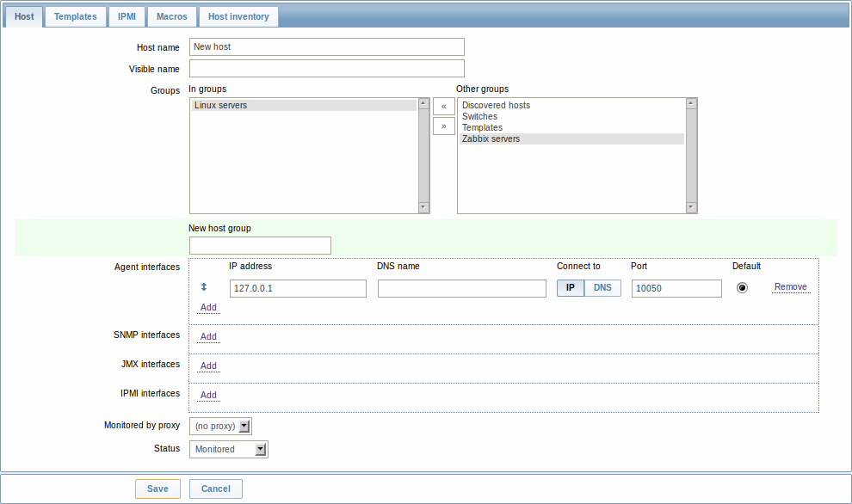Viewport: 852px width, 504px height.
Task: Click the interface drag handle icon
Action: [x=206, y=287]
